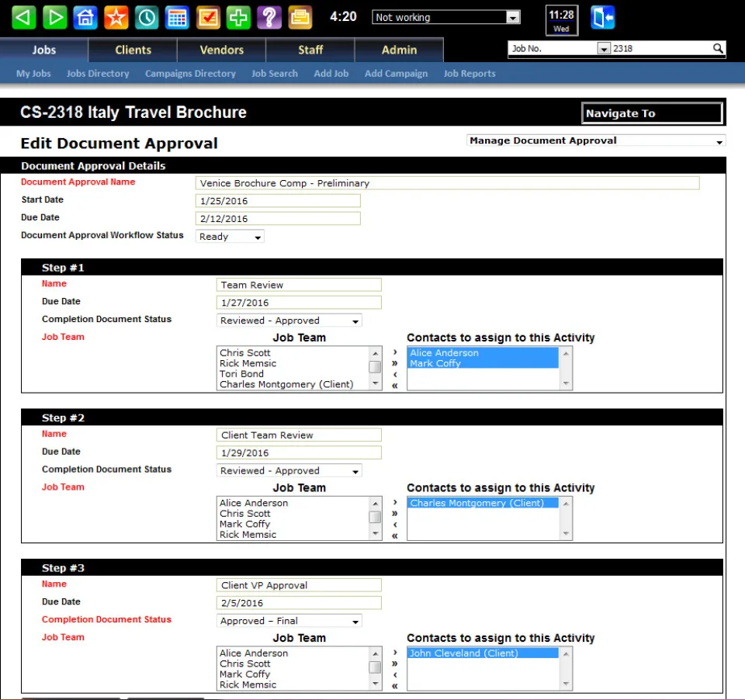
Task: Click the Start Date field 1/25/2016
Action: coord(278,201)
